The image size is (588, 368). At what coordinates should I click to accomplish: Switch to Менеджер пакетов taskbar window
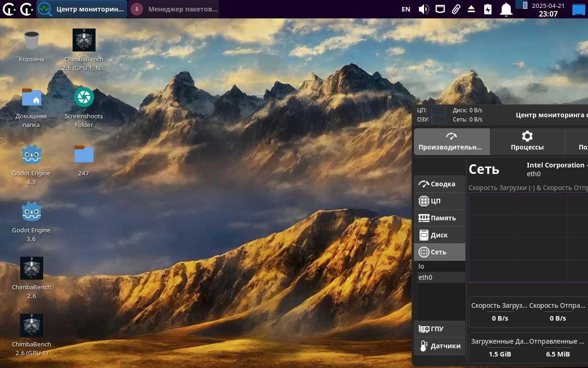[x=174, y=9]
